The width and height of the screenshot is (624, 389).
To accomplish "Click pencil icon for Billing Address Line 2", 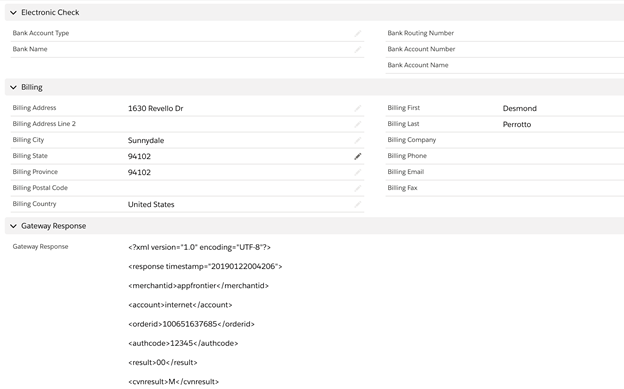I will point(358,124).
